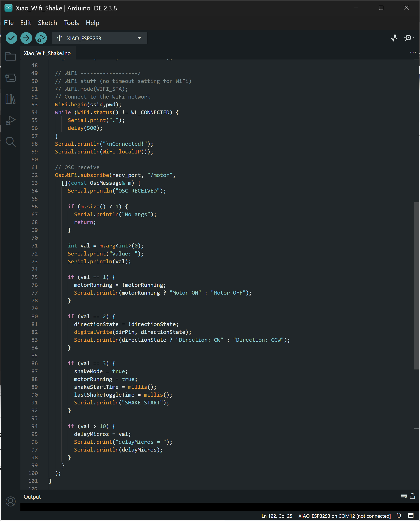420x521 pixels.
Task: Open the Serial Plotter
Action: 394,38
